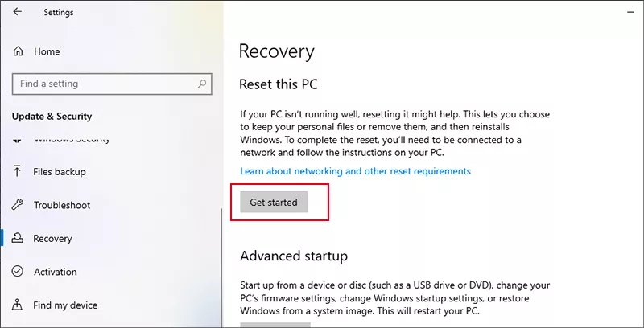Open 'Learn about networking and other reset requirements' link
This screenshot has width=644, height=328.
pos(355,171)
